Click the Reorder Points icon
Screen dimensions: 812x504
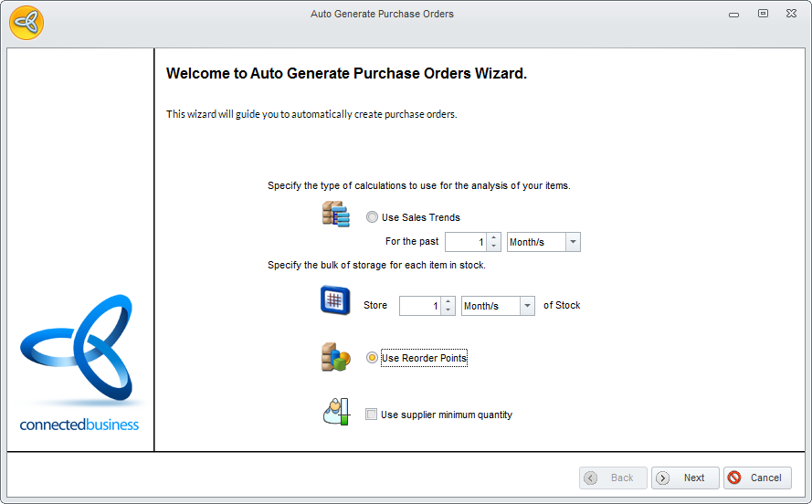click(335, 357)
